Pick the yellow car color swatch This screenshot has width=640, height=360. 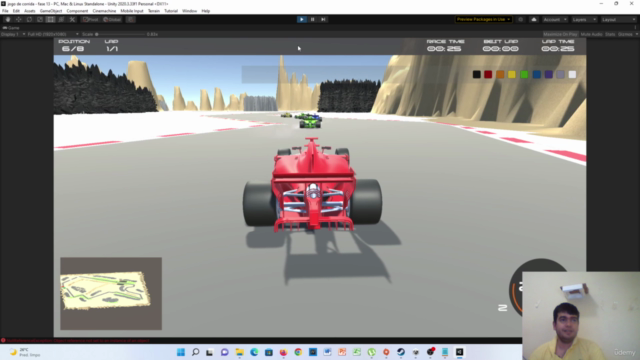point(512,74)
